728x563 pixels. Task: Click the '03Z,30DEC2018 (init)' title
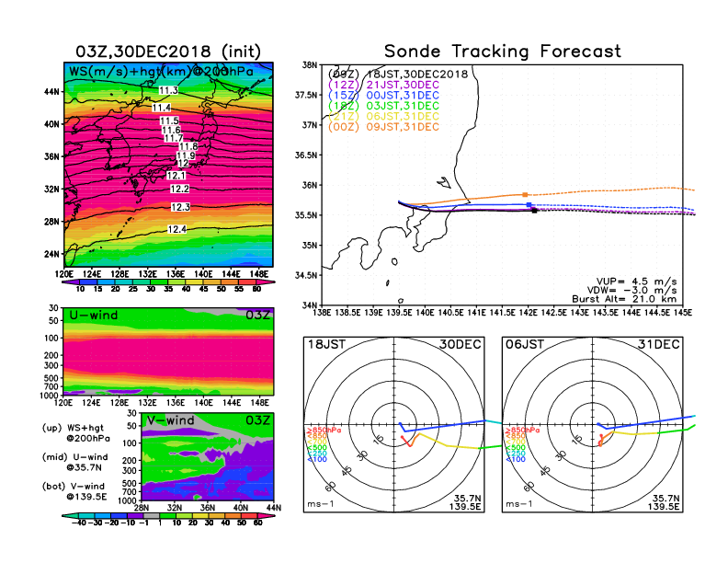click(x=168, y=52)
